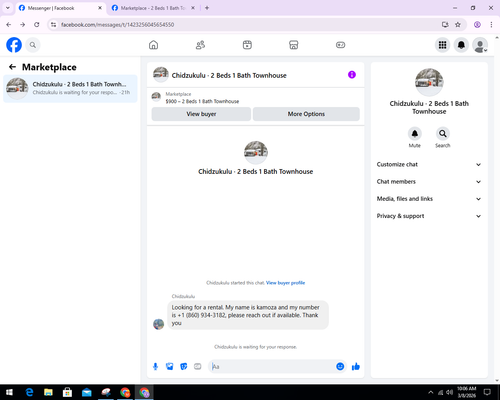The image size is (500, 400).
Task: Close the Marketplace browser tab
Action: click(193, 8)
